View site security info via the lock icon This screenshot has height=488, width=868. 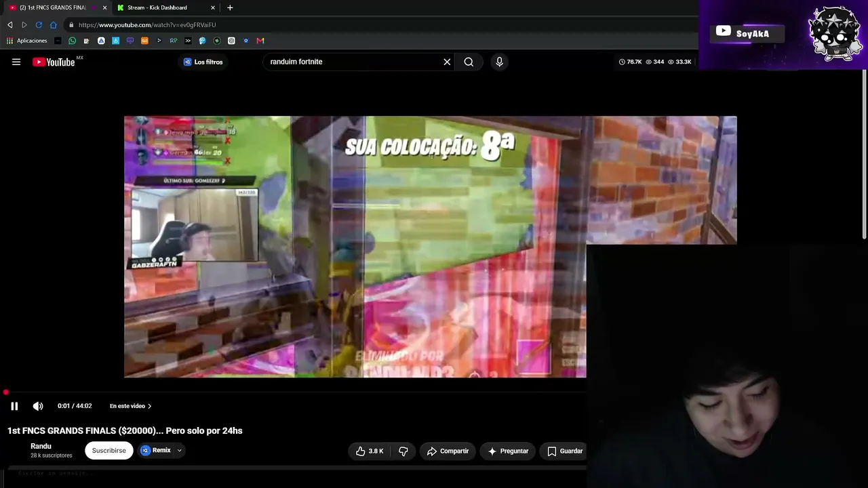tap(71, 25)
